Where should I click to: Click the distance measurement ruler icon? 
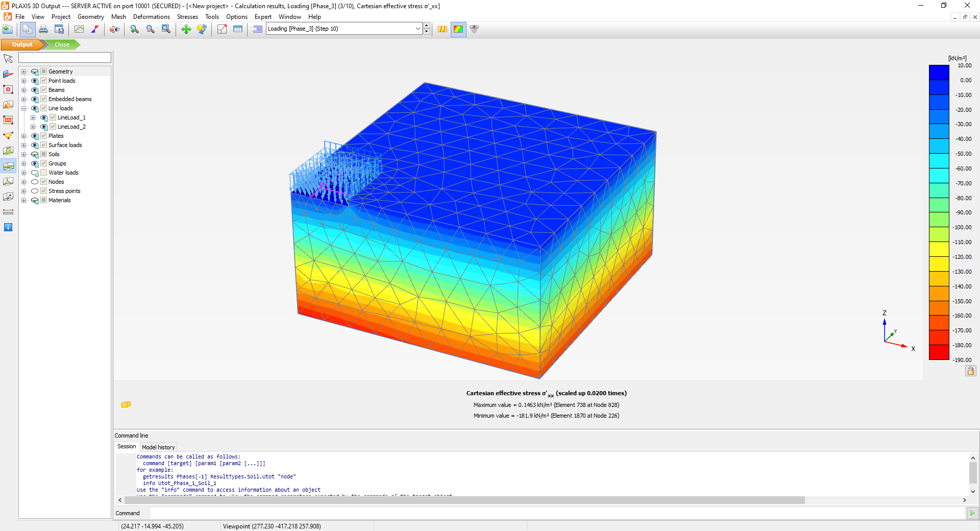(x=8, y=212)
